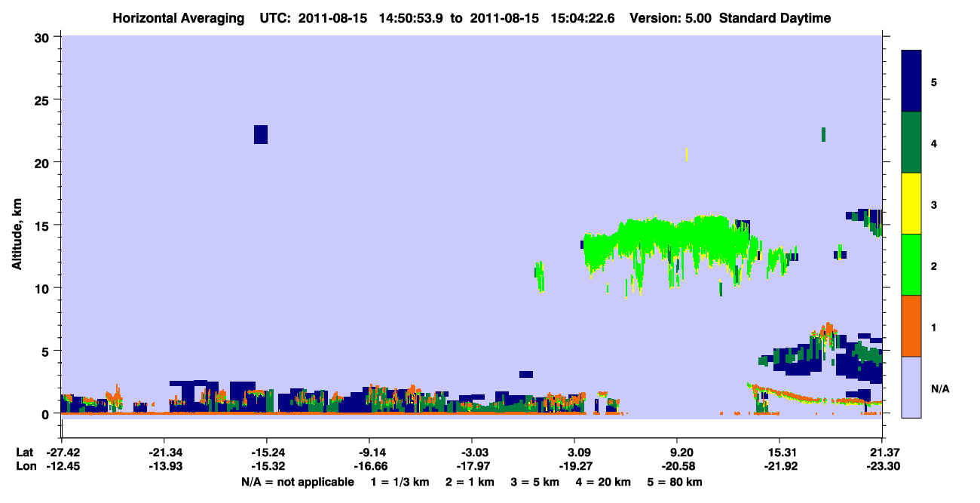Click latitude value -21.34
The width and height of the screenshot is (980, 503).
click(x=164, y=452)
